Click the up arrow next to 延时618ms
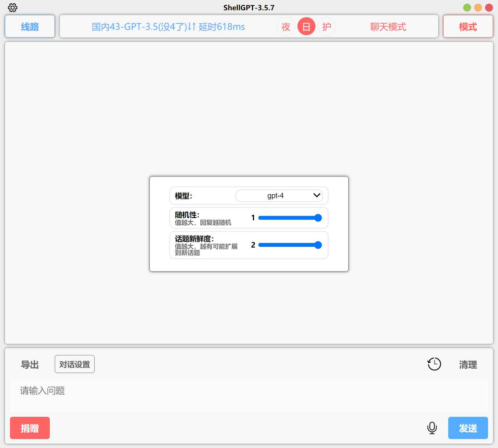The height and width of the screenshot is (448, 498). coord(194,27)
